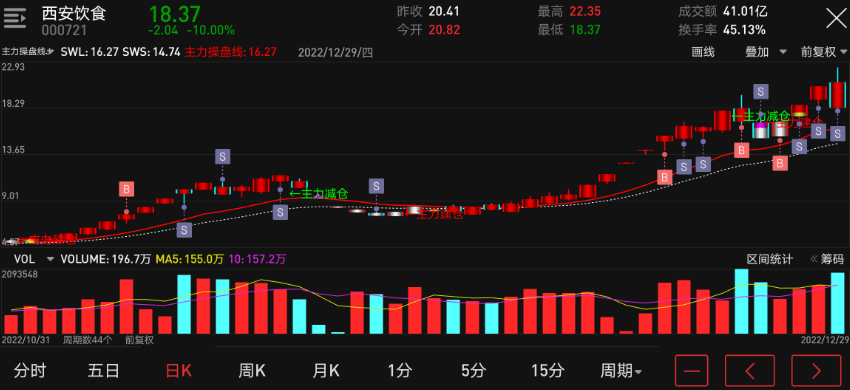Click the last cyan volume bar

pos(838,303)
